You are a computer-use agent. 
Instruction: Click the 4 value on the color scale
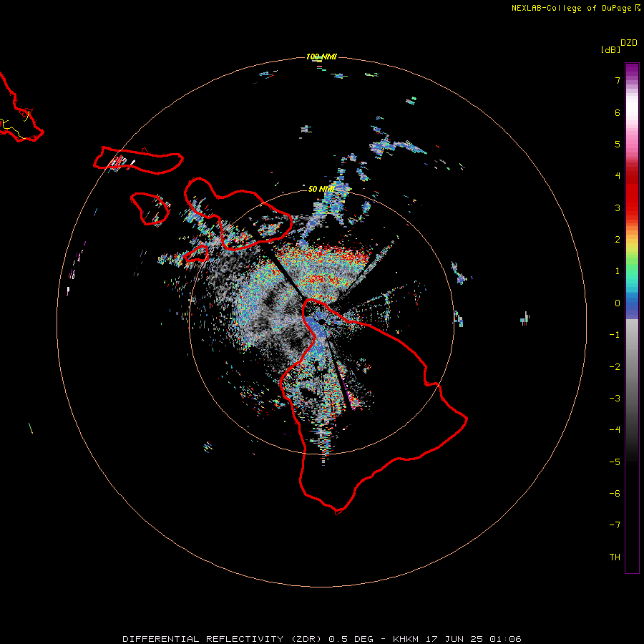click(618, 176)
